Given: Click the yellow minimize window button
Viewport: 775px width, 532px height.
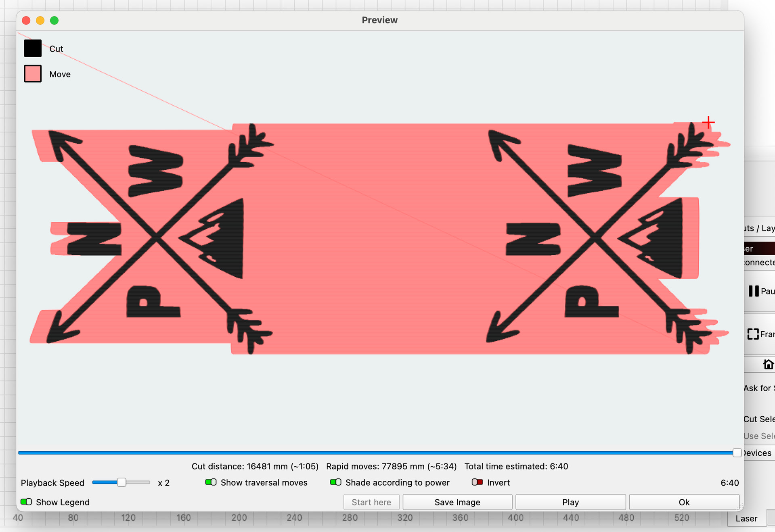Looking at the screenshot, I should click(40, 20).
